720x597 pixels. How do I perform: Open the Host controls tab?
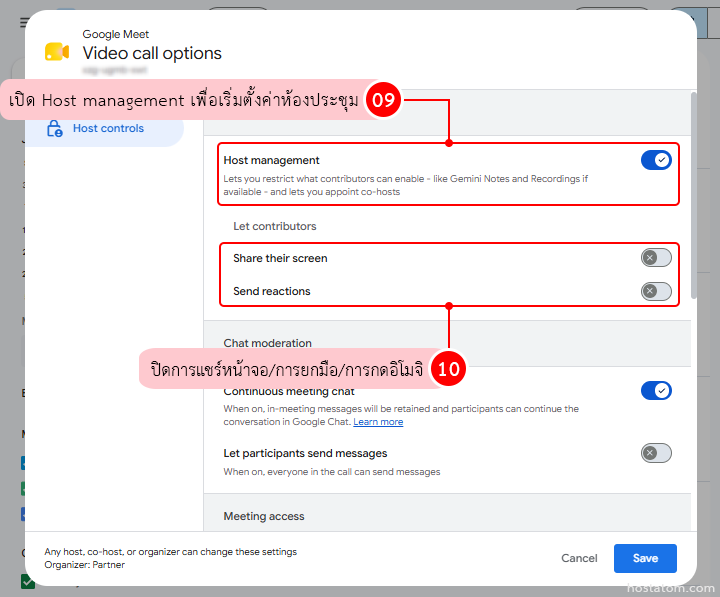point(105,129)
